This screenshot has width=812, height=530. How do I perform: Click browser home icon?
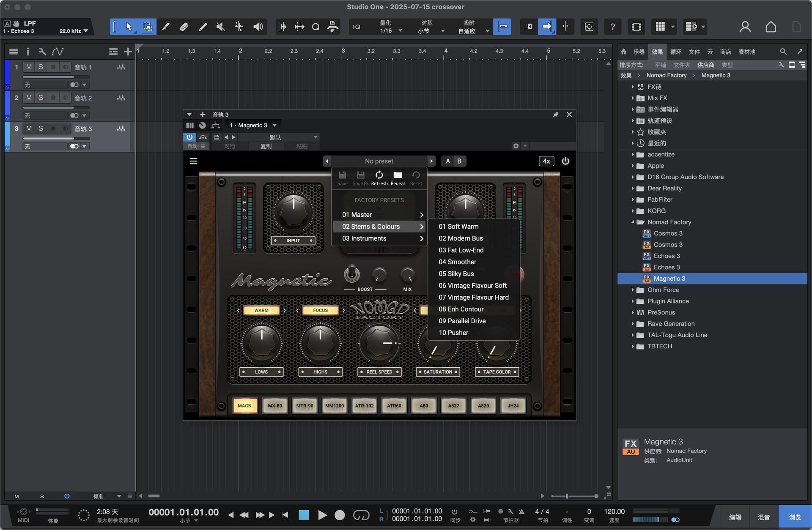[x=623, y=52]
